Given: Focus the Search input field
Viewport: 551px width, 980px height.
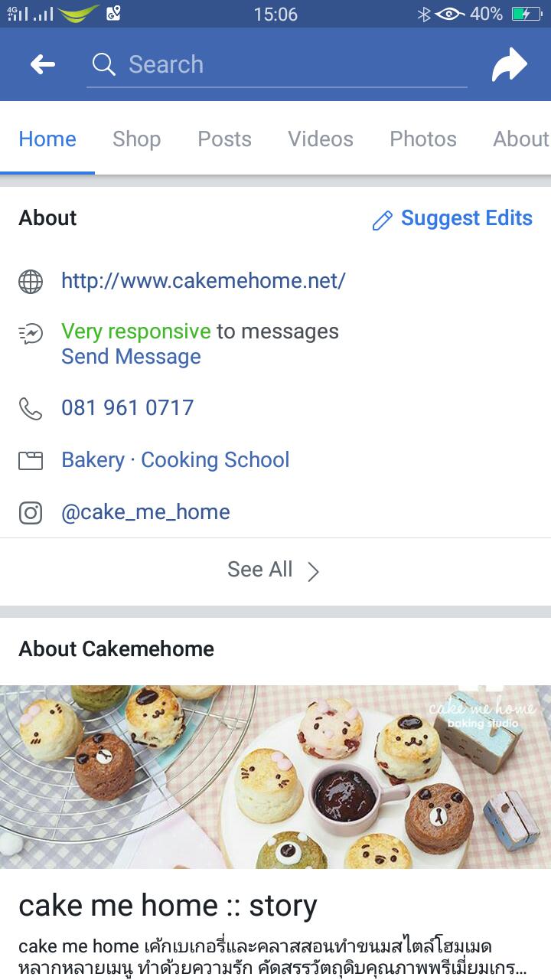Looking at the screenshot, I should click(x=277, y=64).
